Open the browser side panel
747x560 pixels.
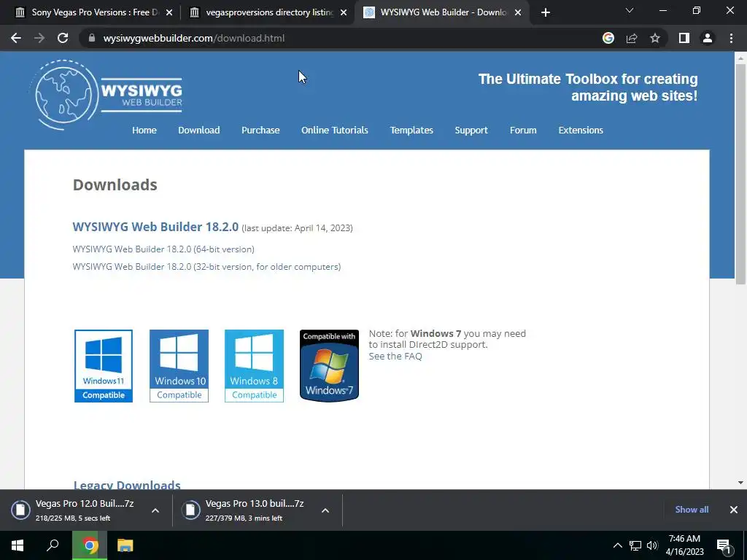pos(684,38)
